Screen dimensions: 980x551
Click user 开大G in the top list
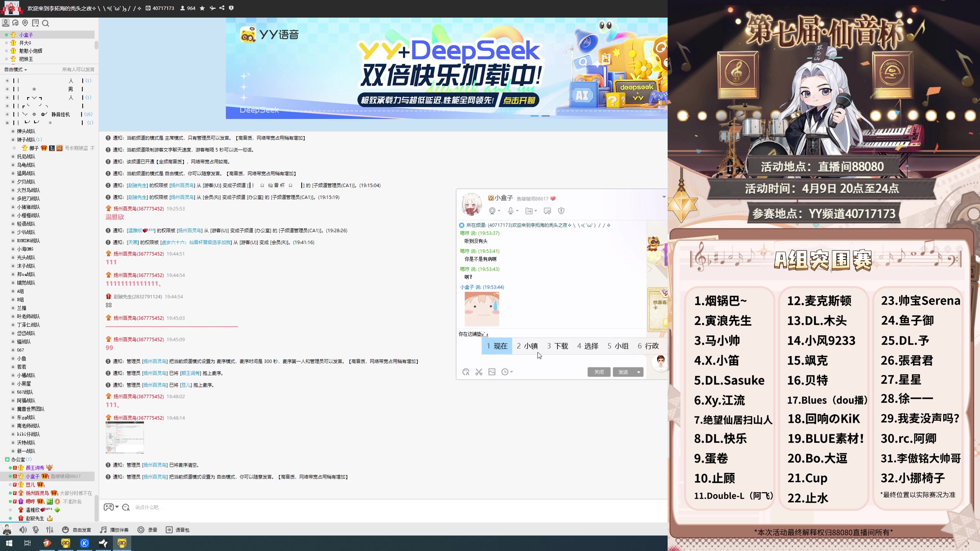(x=25, y=43)
